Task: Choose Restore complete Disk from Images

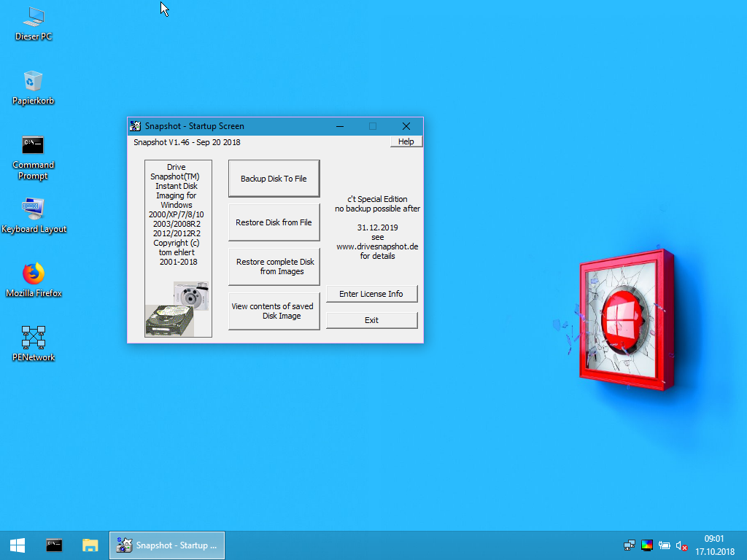Action: pyautogui.click(x=274, y=266)
